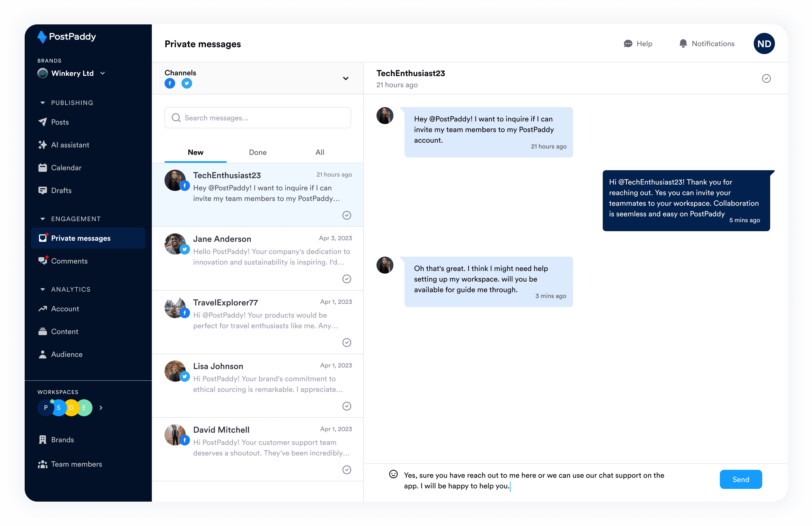Click the Facebook channel icon
This screenshot has height=526, width=812.
[x=170, y=83]
